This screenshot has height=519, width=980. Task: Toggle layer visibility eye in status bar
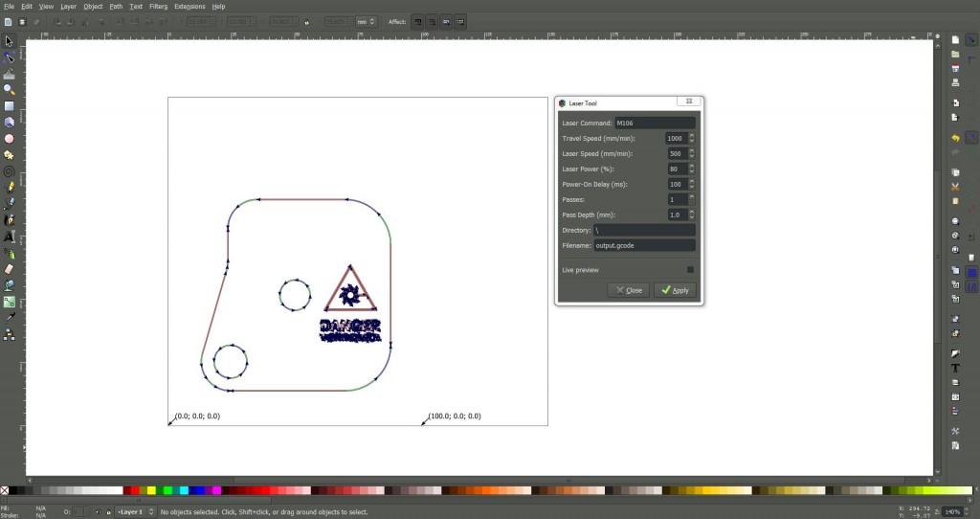[99, 512]
